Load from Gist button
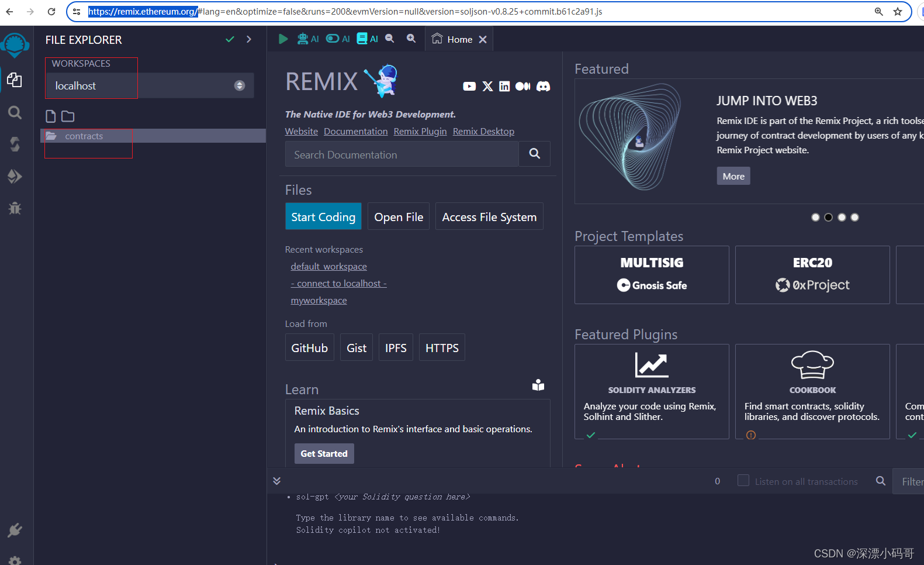This screenshot has width=924, height=565. pos(357,347)
